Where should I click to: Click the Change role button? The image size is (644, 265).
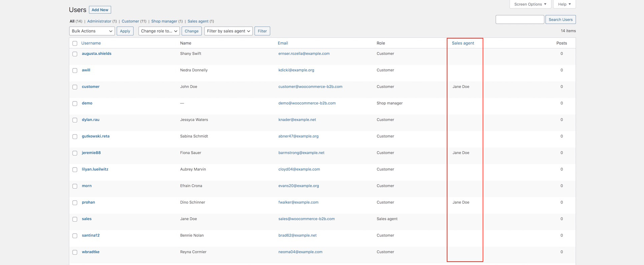click(192, 31)
